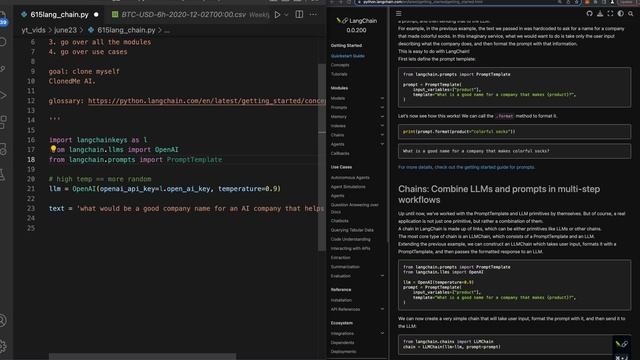Open the Agent Simulations use case
640x360 pixels.
tap(348, 187)
